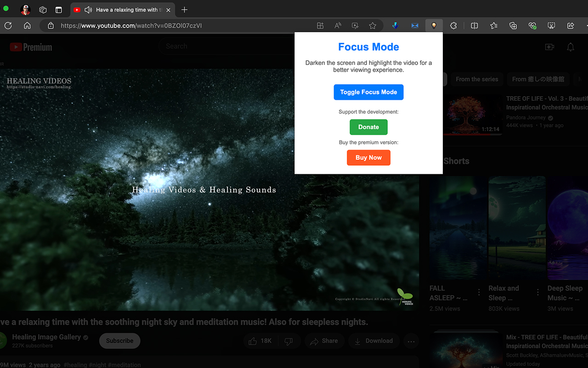Click the main video player

click(x=209, y=190)
